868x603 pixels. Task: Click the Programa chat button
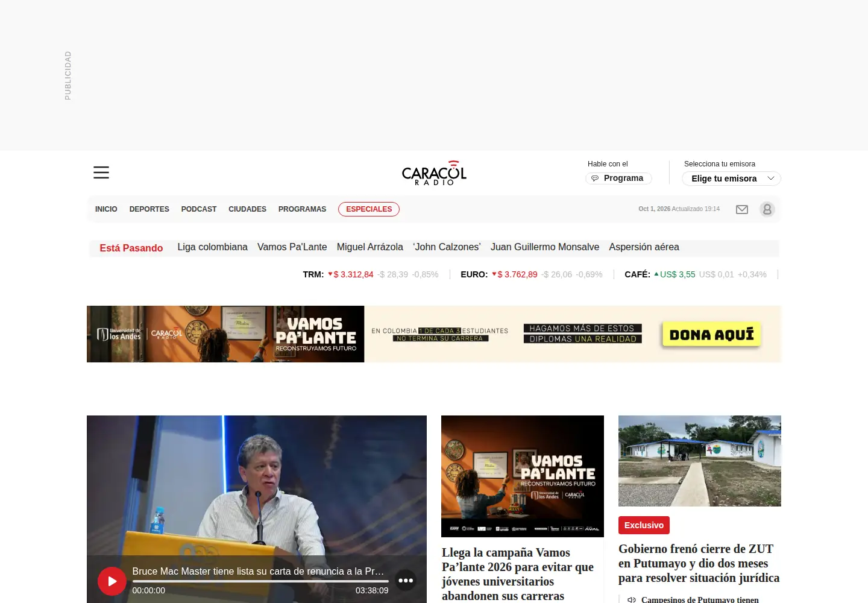(x=618, y=178)
